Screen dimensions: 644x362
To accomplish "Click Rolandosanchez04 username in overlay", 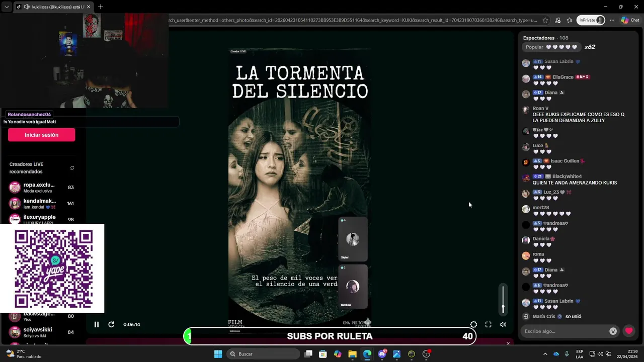I will (29, 115).
